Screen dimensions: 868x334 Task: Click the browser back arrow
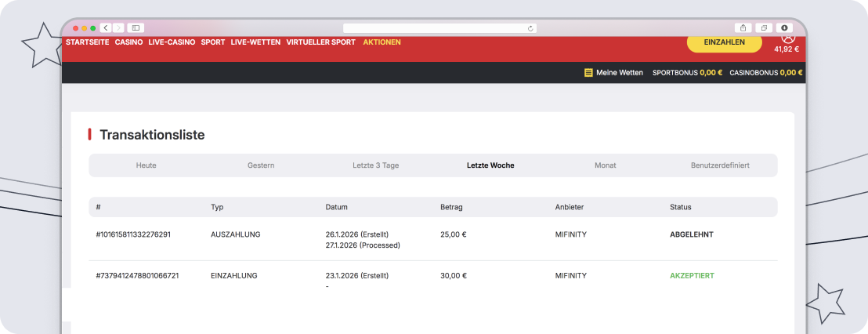106,27
